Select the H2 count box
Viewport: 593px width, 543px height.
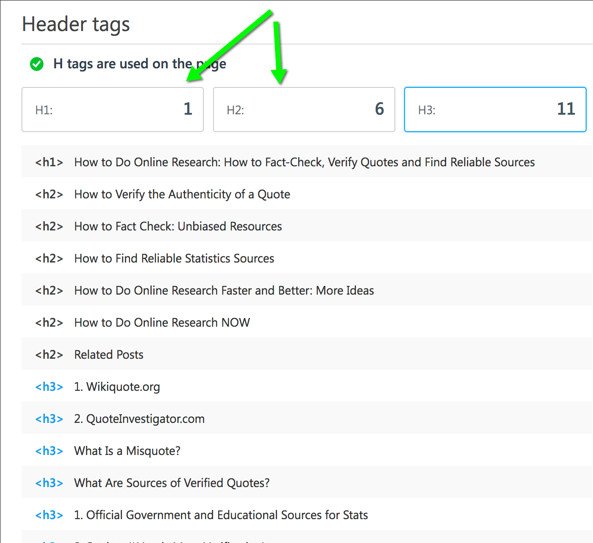(304, 110)
